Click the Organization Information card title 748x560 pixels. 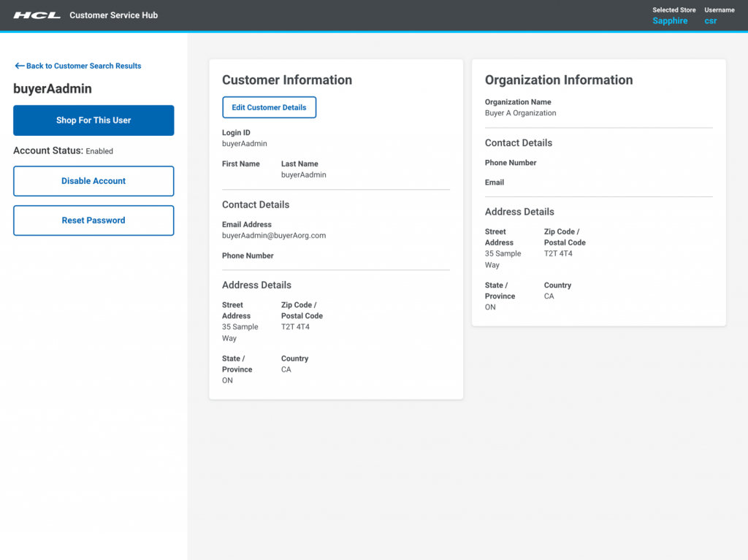558,80
